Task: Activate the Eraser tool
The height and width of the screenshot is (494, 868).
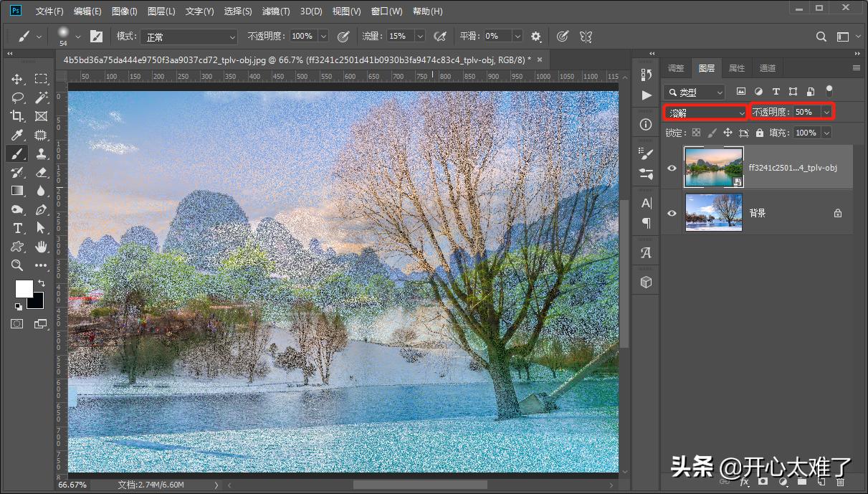Action: pyautogui.click(x=41, y=172)
